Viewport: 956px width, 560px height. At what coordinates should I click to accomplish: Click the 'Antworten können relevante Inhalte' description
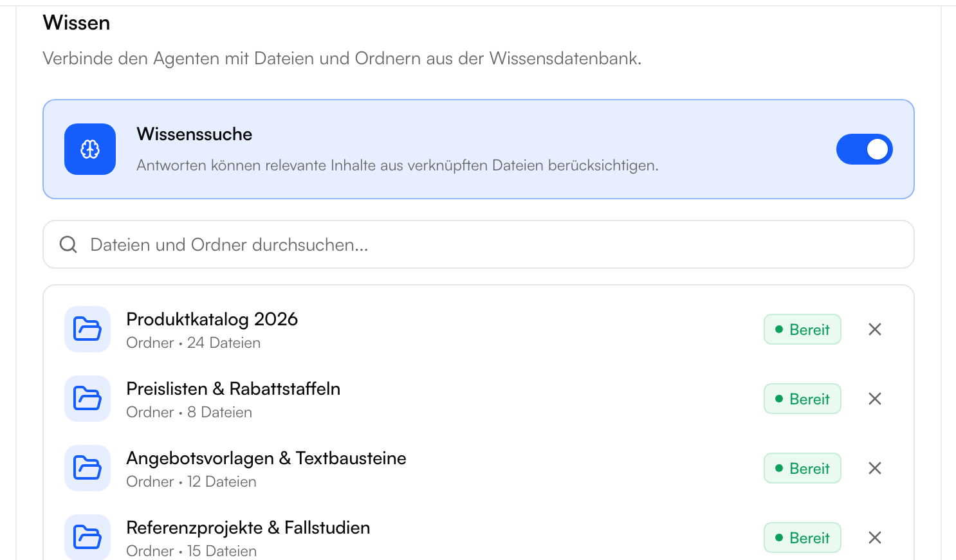click(398, 165)
